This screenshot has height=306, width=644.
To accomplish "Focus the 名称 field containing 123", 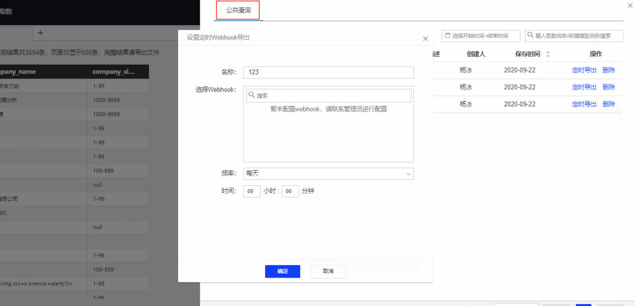I will [x=328, y=72].
